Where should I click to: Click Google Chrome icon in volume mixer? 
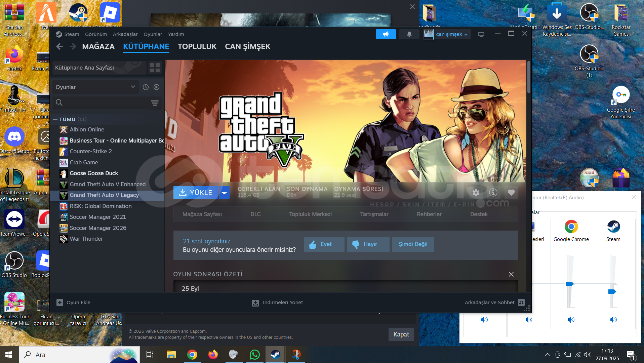pyautogui.click(x=571, y=227)
